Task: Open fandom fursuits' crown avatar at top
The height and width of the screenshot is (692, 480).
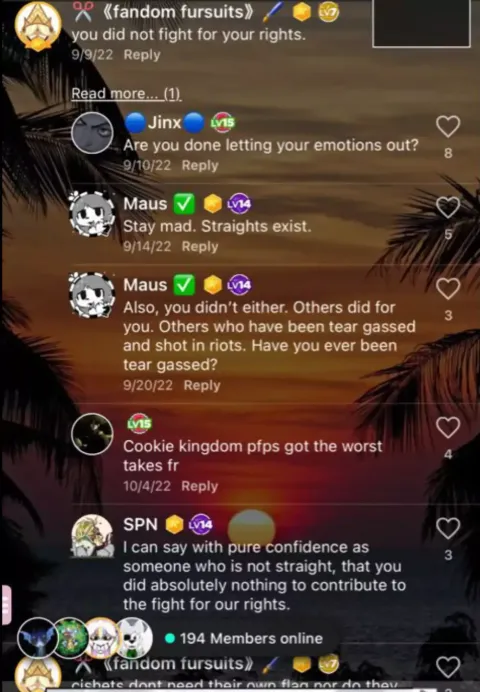Action: pyautogui.click(x=38, y=26)
